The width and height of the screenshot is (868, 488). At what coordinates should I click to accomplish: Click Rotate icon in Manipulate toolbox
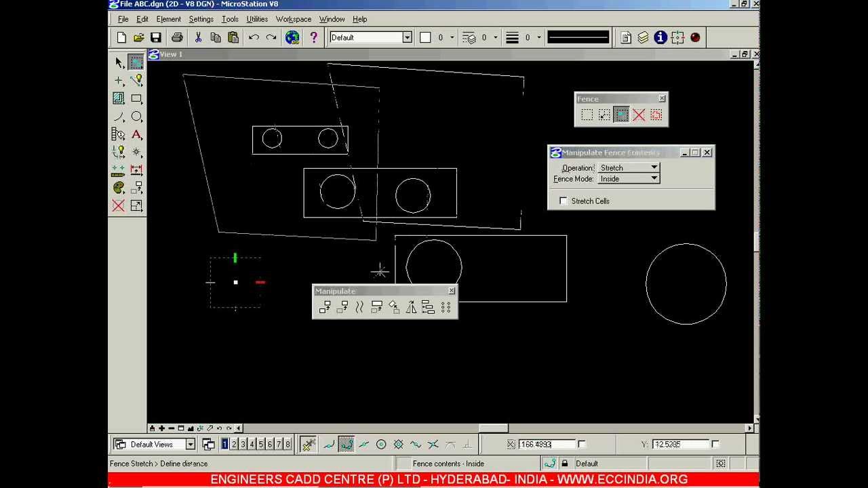394,307
